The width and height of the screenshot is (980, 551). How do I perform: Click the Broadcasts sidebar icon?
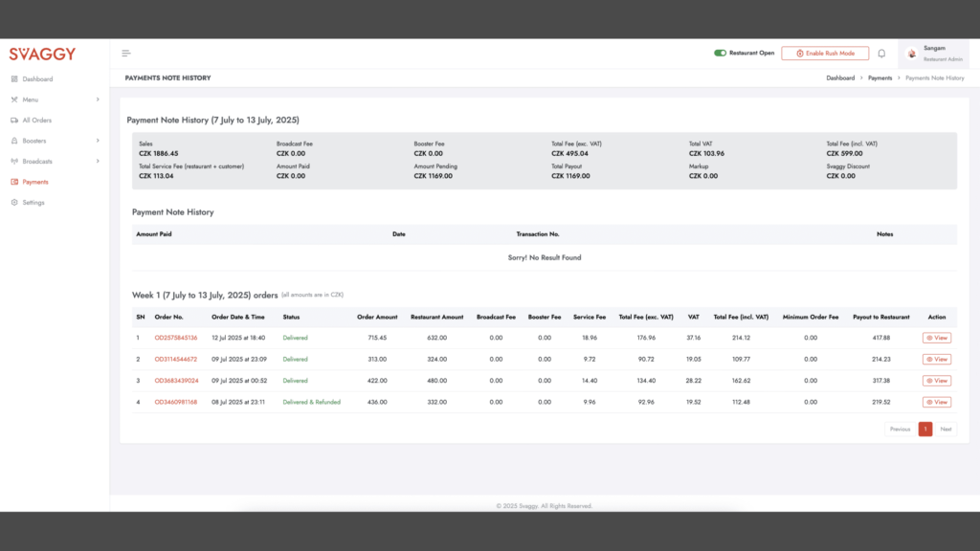[x=14, y=162]
